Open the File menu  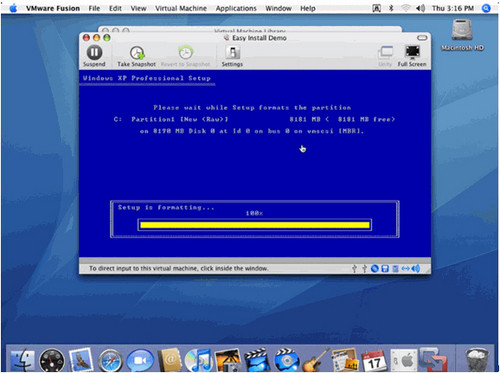pyautogui.click(x=94, y=8)
